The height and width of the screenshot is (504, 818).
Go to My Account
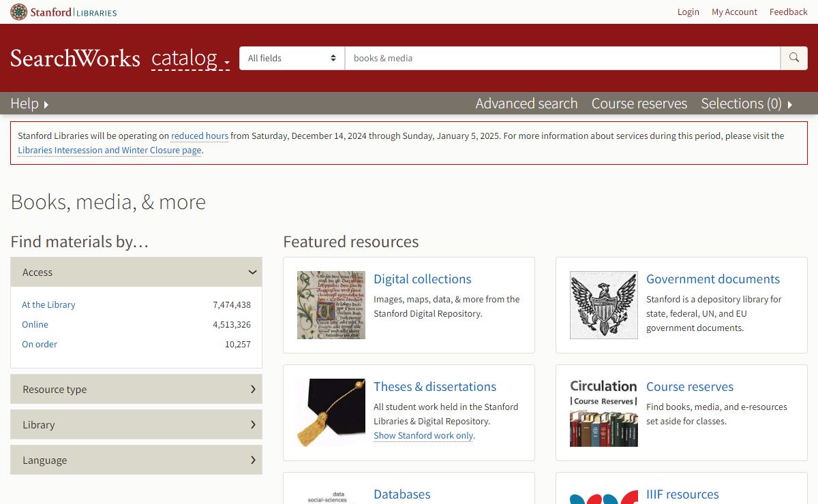tap(734, 12)
